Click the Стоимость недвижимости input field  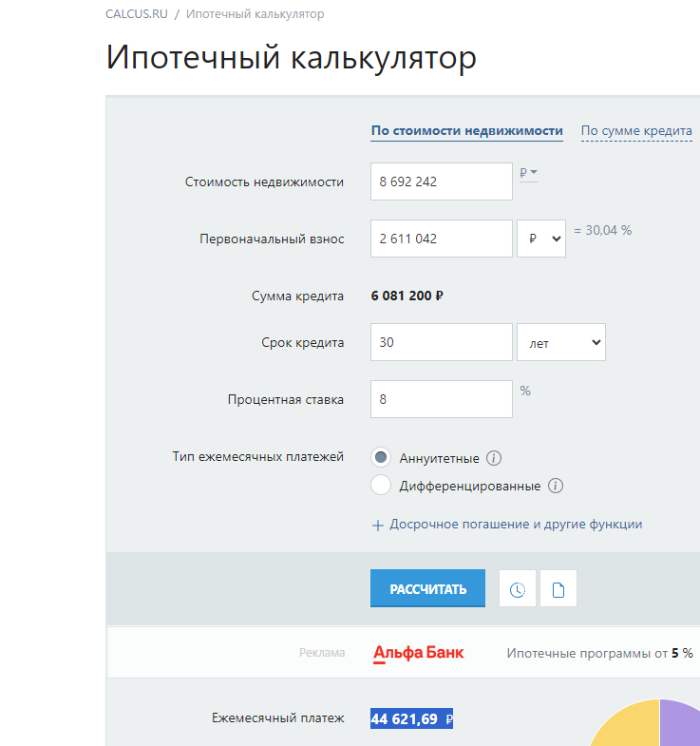441,182
